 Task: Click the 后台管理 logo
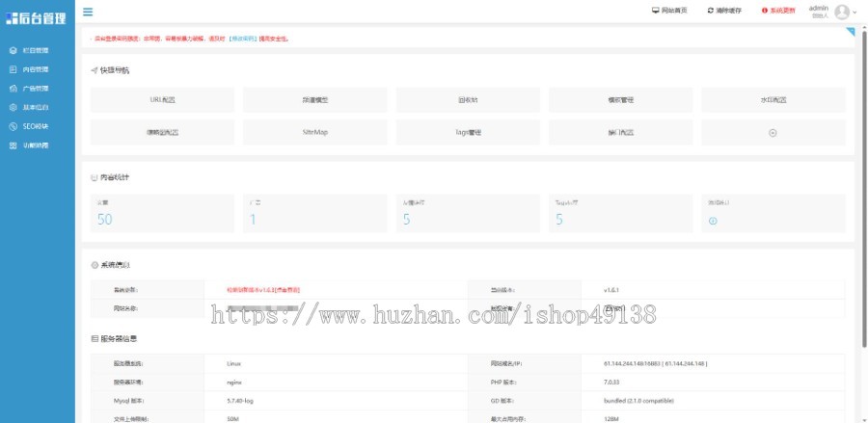tap(36, 17)
